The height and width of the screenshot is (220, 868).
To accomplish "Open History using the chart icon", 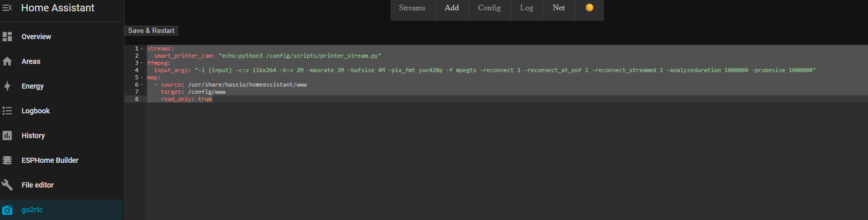I will [7, 136].
